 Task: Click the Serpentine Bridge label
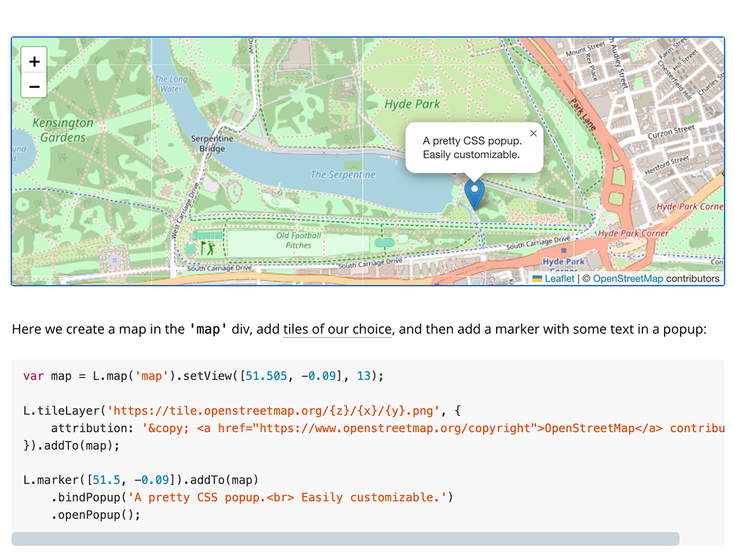pos(213,143)
